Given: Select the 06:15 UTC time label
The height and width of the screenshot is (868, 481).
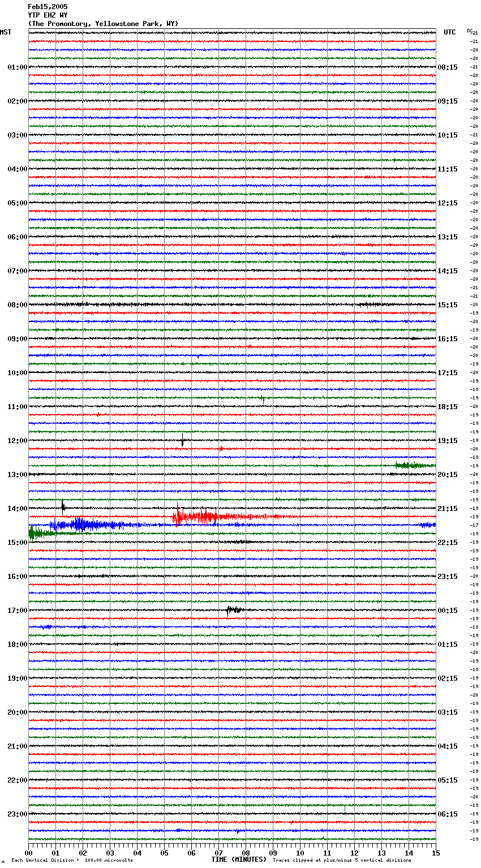Looking at the screenshot, I should pos(448,814).
